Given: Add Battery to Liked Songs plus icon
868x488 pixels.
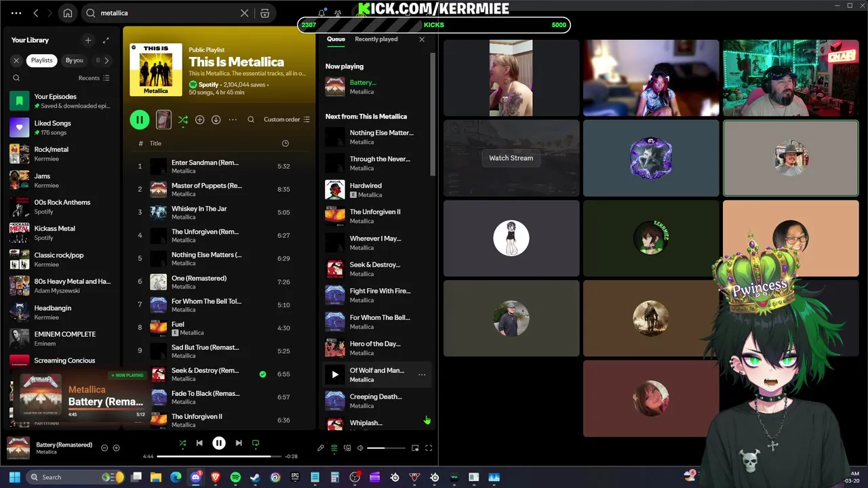Looking at the screenshot, I should point(116,448).
